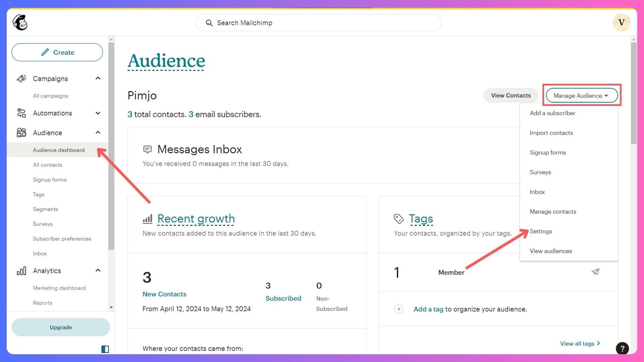Open Reports in sidebar
Image resolution: width=644 pixels, height=362 pixels.
point(43,303)
